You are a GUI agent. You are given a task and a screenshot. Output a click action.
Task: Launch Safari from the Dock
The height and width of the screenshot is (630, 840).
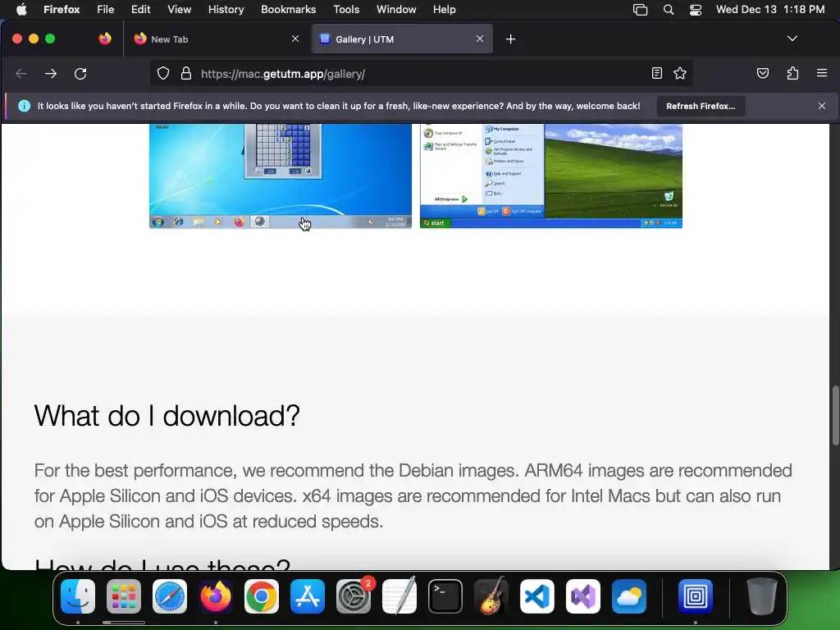(170, 596)
